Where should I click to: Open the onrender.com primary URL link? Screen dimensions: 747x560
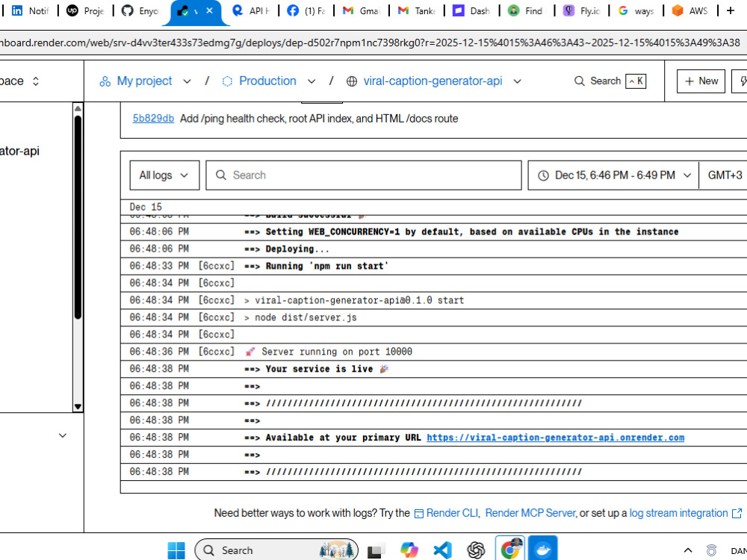pyautogui.click(x=556, y=438)
